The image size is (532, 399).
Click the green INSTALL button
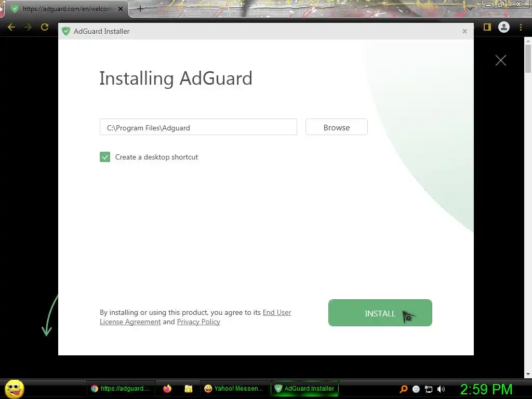point(380,313)
